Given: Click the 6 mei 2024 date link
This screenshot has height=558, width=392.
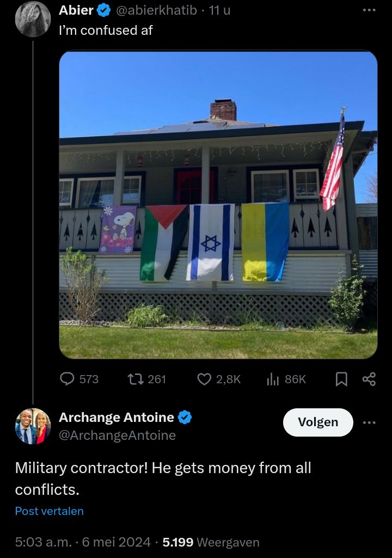Looking at the screenshot, I should (116, 542).
